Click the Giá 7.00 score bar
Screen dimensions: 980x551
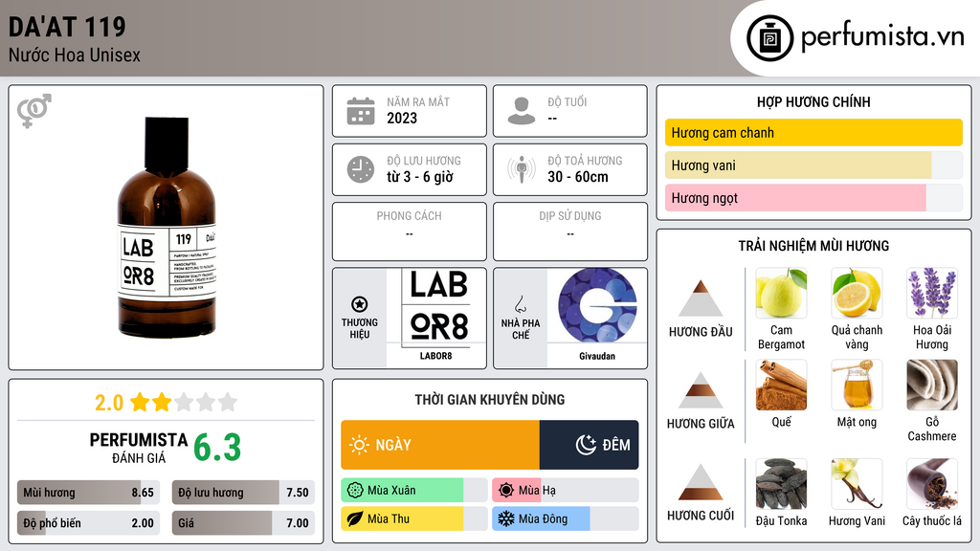243,523
